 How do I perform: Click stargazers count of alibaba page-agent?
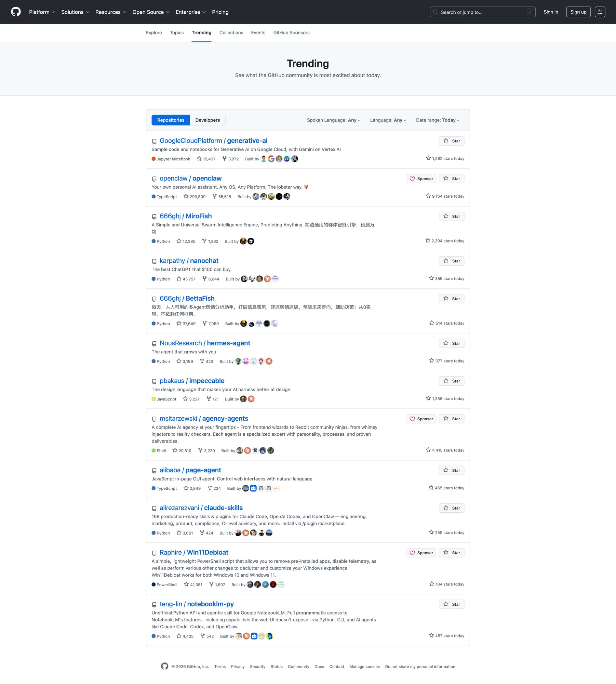pyautogui.click(x=192, y=488)
